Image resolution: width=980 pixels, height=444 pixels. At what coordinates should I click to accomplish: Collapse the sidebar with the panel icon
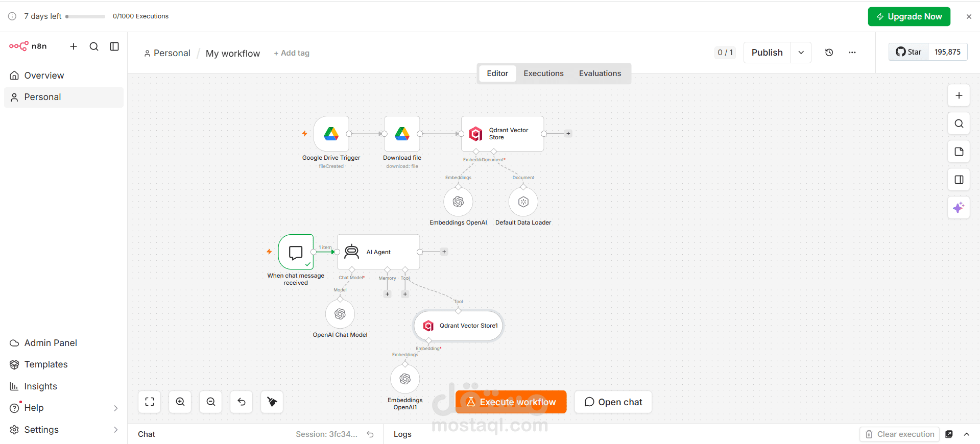[114, 46]
